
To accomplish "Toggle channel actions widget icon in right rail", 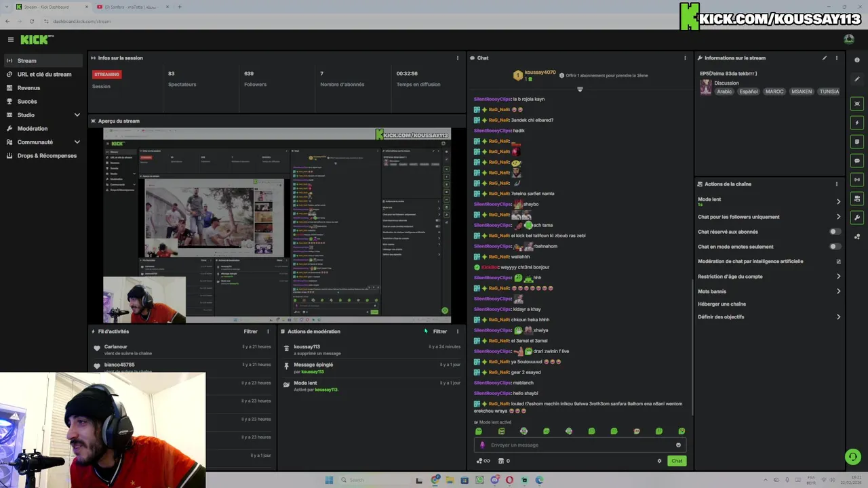I will [857, 199].
